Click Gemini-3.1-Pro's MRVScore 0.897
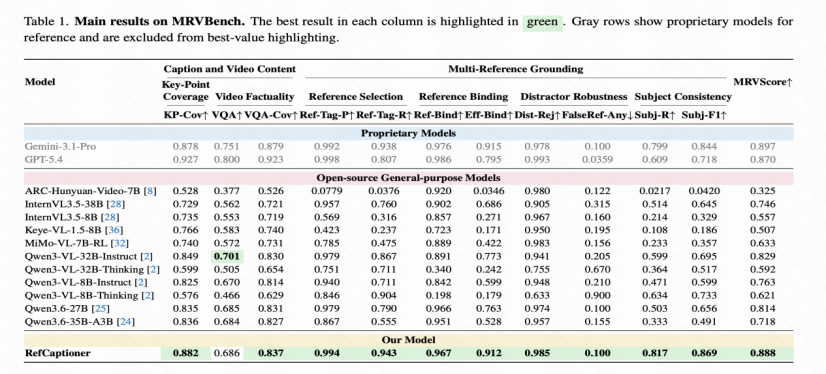 click(763, 146)
